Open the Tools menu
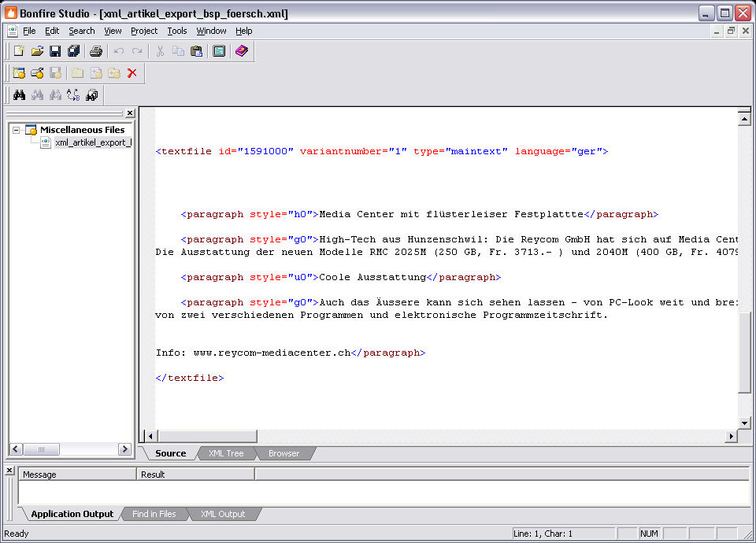Image resolution: width=756 pixels, height=543 pixels. pos(177,31)
